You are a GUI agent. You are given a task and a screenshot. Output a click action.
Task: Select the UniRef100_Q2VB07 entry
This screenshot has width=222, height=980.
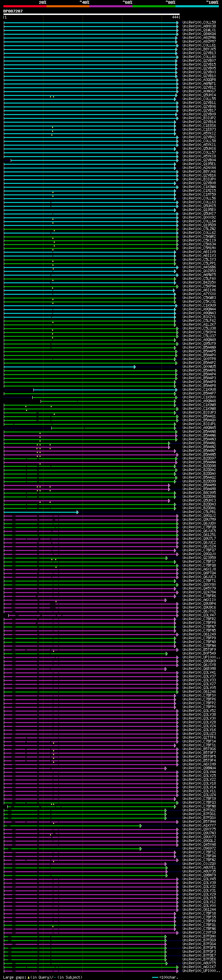click(199, 60)
